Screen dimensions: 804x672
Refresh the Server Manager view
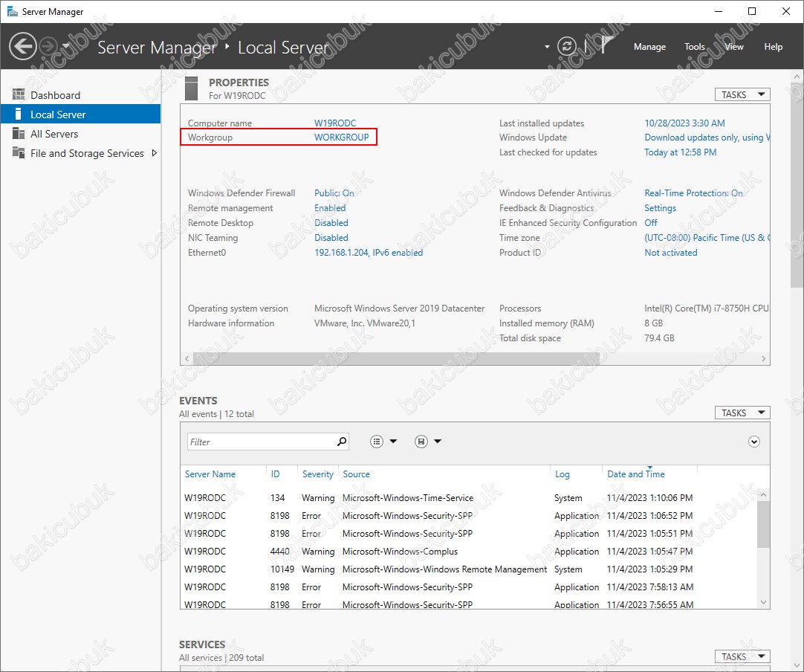pyautogui.click(x=567, y=47)
